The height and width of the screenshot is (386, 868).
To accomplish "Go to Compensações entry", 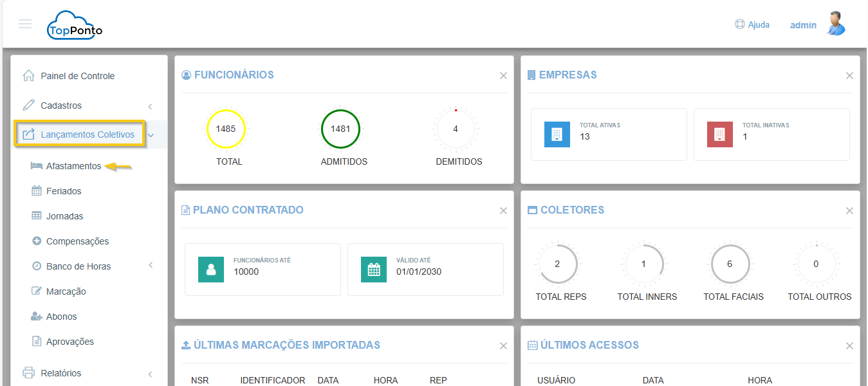I will tap(77, 241).
